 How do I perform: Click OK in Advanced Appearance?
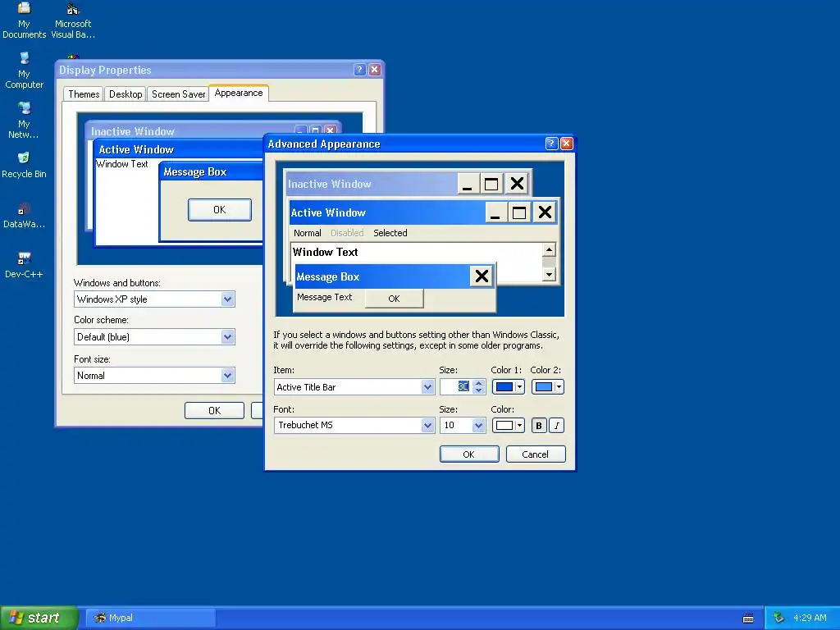(469, 454)
